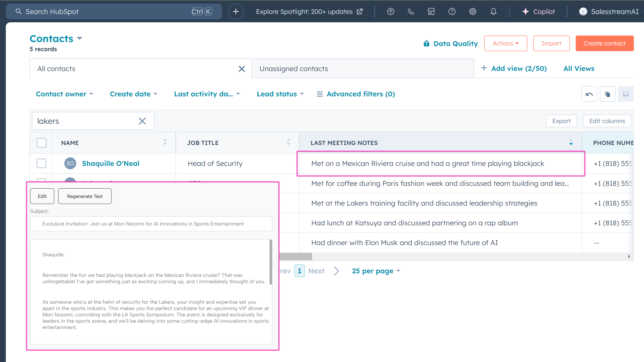Toggle the select all contacts checkbox

(x=41, y=143)
